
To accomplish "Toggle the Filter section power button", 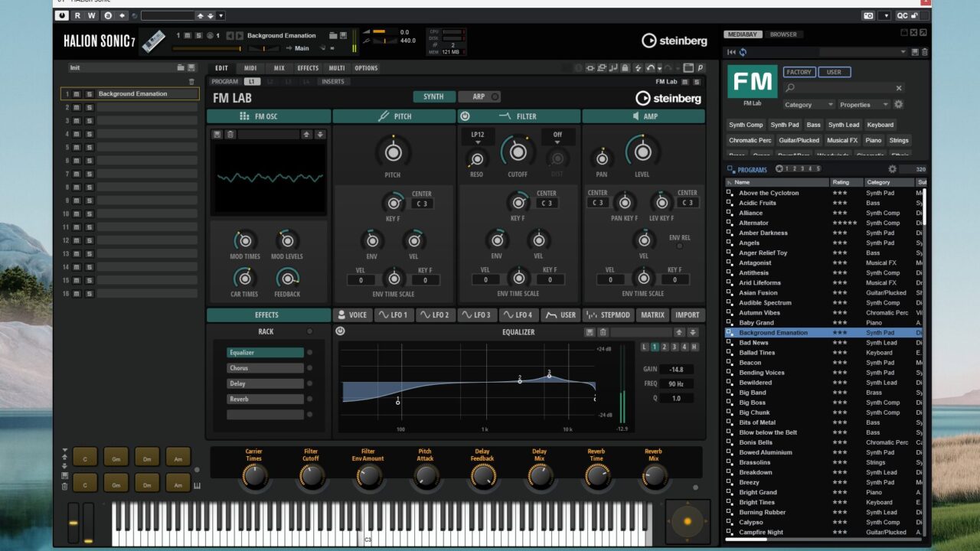I will coord(465,116).
